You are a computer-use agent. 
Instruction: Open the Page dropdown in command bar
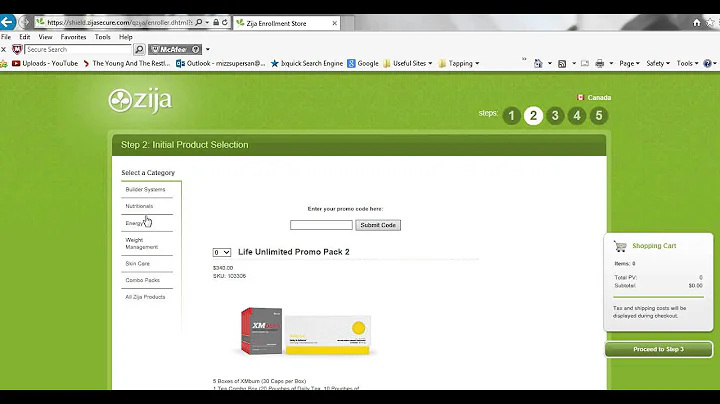[629, 63]
